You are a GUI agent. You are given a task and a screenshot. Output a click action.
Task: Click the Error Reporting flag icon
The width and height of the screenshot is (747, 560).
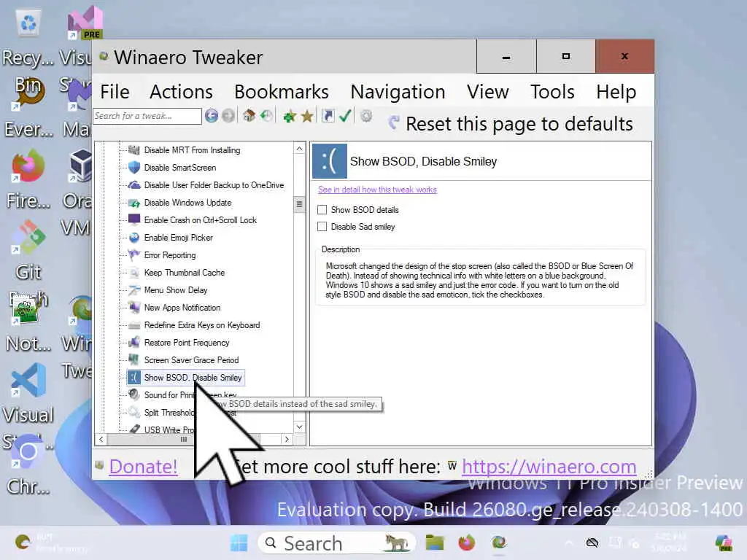pos(134,255)
